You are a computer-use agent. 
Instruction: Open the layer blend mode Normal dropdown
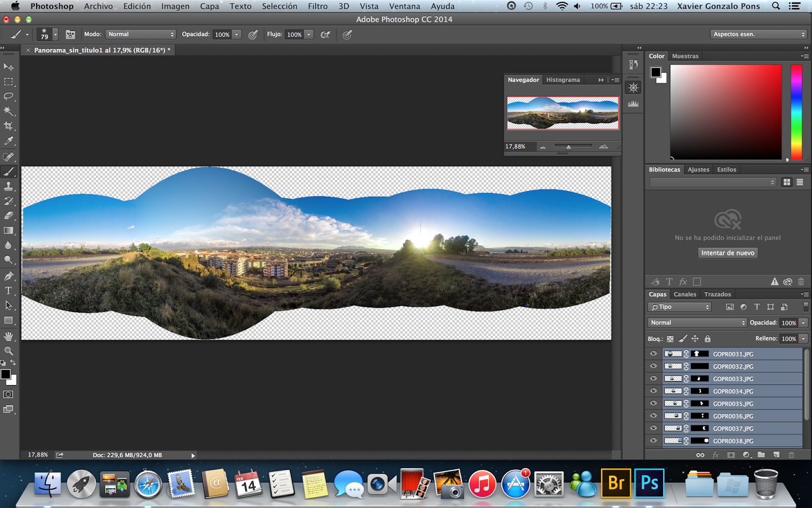click(697, 323)
